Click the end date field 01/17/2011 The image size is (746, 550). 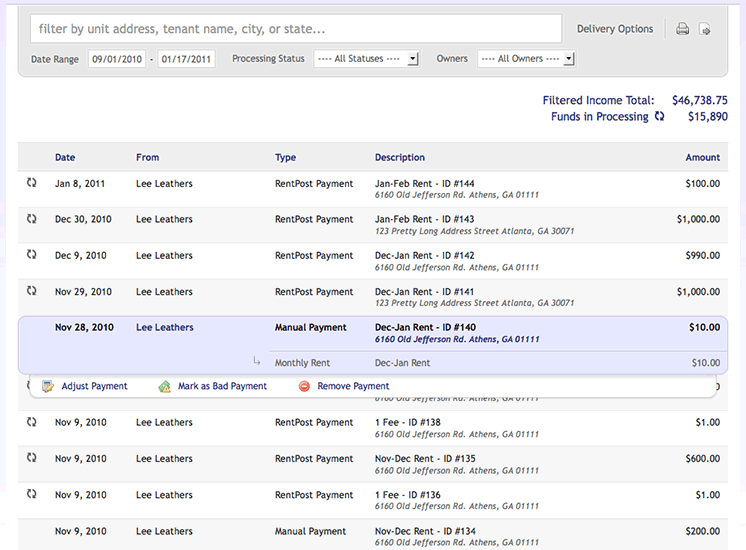click(186, 59)
